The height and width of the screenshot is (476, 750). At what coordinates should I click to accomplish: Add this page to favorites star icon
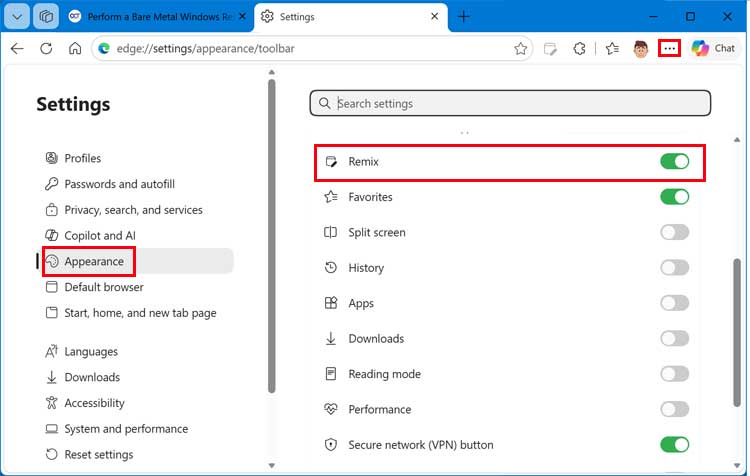click(520, 48)
